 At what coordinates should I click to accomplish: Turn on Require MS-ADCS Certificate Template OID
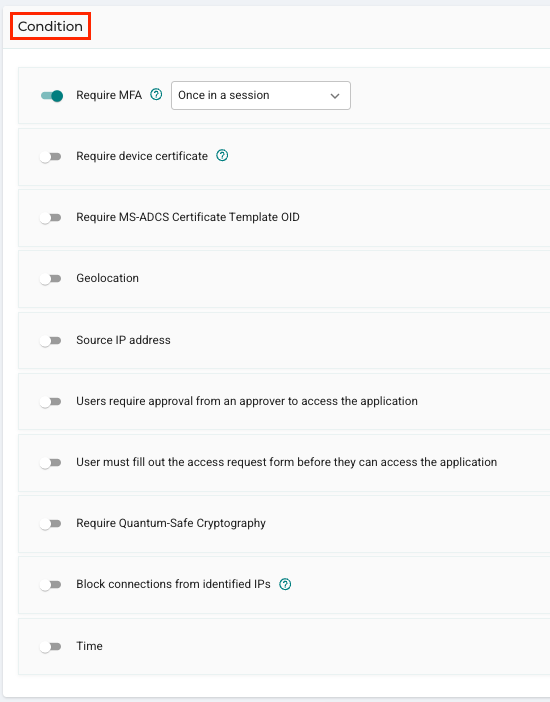point(50,218)
